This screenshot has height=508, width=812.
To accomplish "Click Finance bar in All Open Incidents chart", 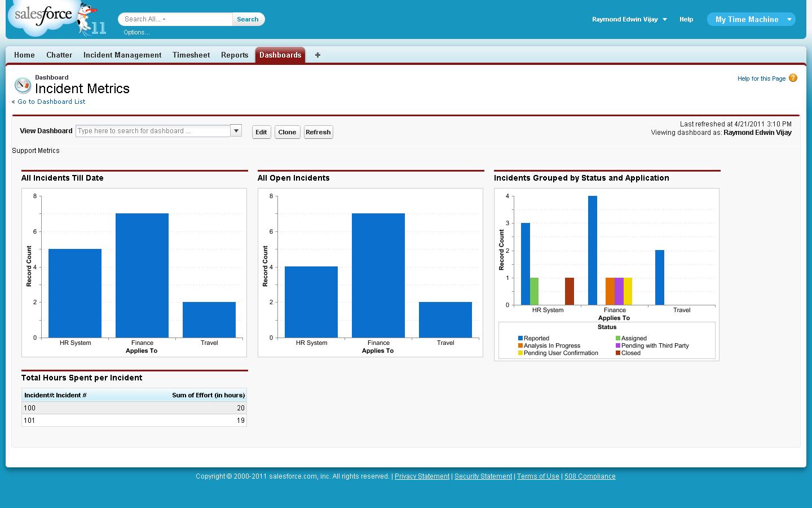I will [x=378, y=275].
